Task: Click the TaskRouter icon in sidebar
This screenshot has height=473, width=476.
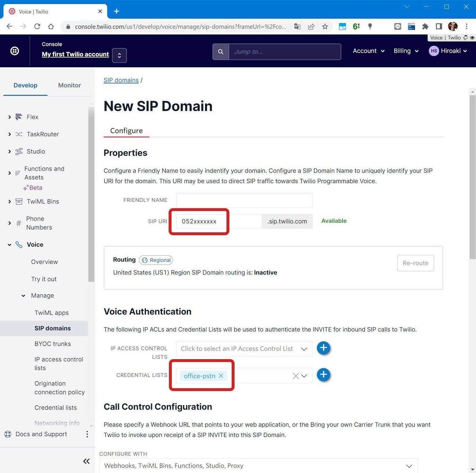Action: (19, 134)
